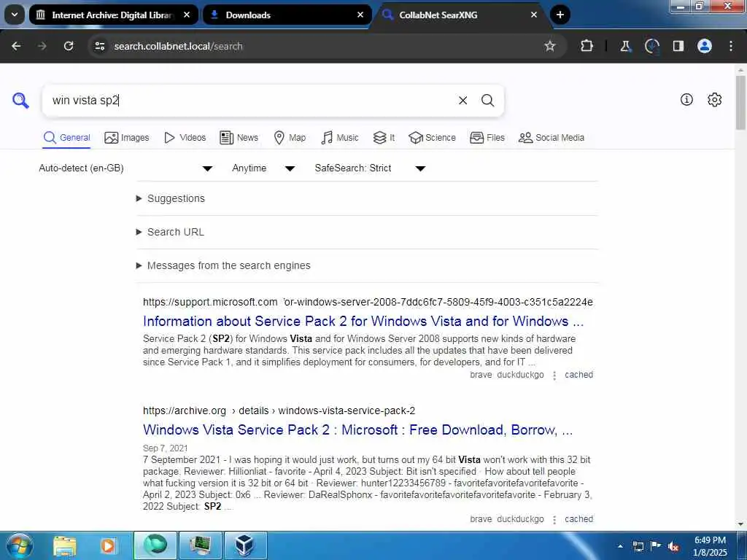Click the archive.org result URL
Screen dimensions: 747x560
[x=279, y=411]
